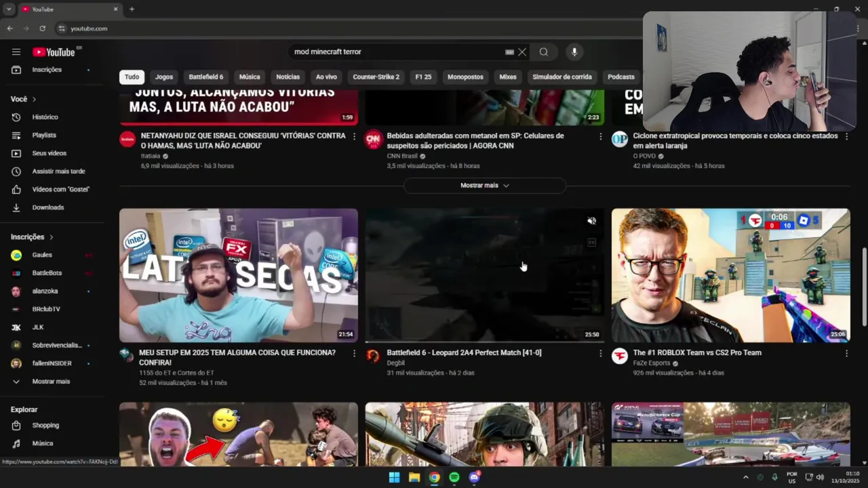Viewport: 868px width, 488px height.
Task: Open options menu for MEU SETUP EM 2025 video
Action: (354, 353)
